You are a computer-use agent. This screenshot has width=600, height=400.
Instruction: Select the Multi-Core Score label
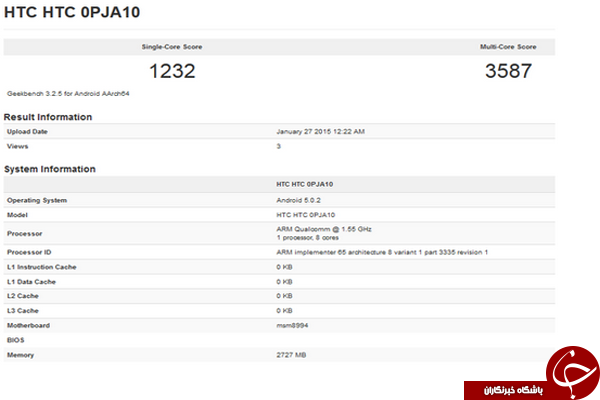click(508, 47)
